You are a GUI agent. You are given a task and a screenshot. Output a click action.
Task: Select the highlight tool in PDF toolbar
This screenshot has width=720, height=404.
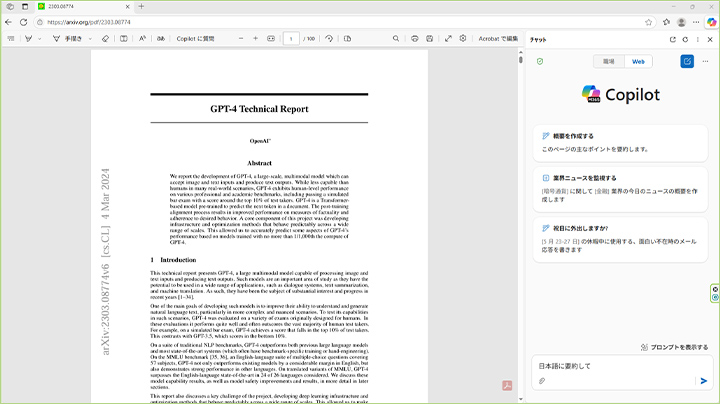28,39
